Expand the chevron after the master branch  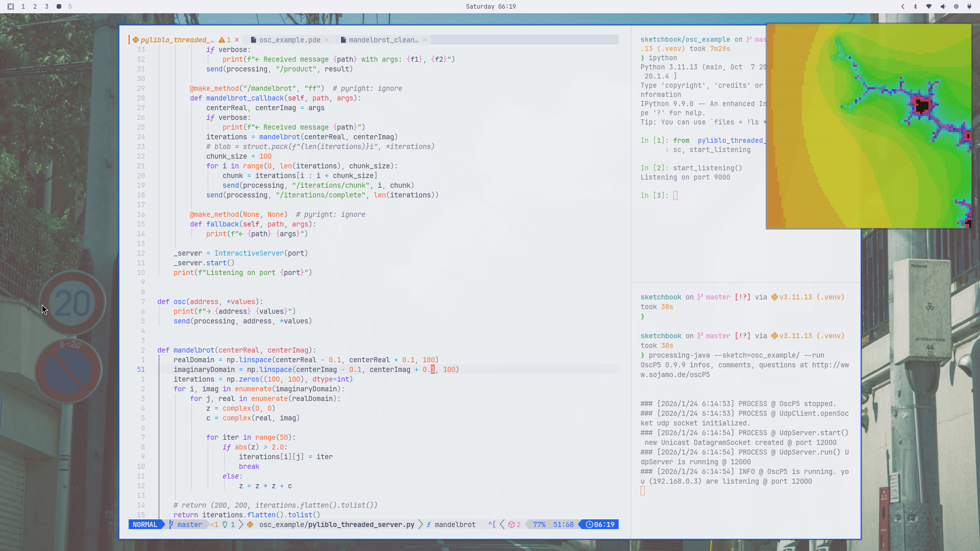point(240,524)
